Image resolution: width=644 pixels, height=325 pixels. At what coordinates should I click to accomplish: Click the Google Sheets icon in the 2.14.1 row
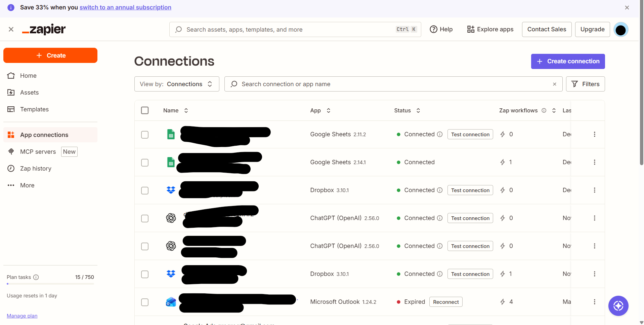[x=171, y=162]
